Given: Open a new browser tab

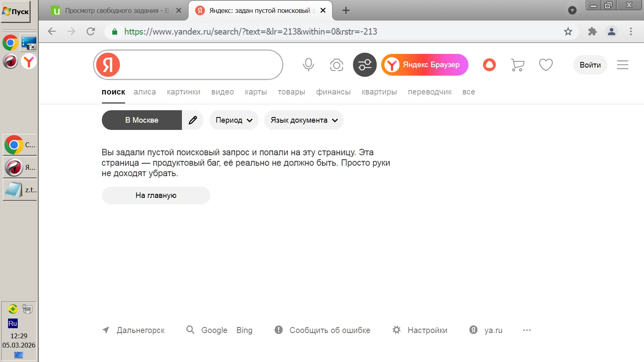Looking at the screenshot, I should tap(346, 10).
